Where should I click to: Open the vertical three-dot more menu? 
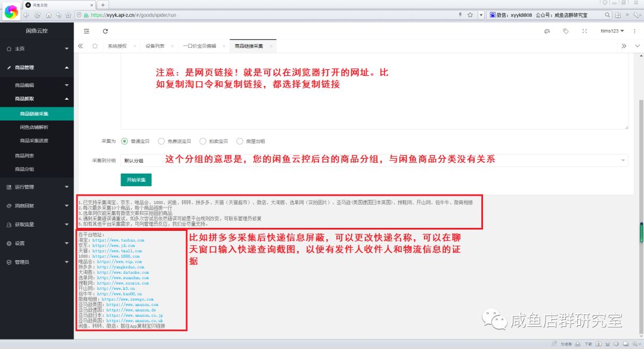634,31
